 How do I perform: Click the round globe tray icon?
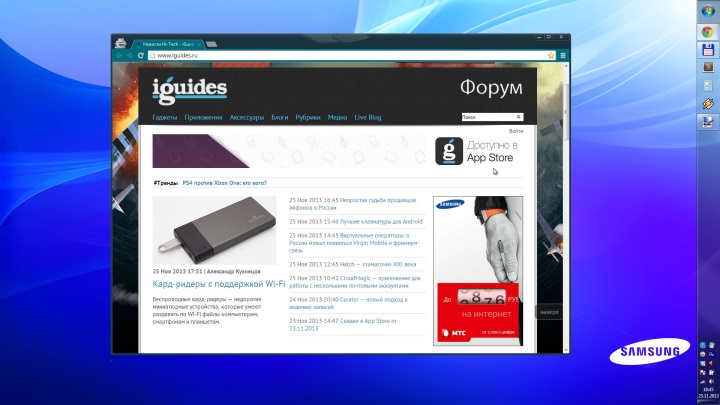(703, 354)
